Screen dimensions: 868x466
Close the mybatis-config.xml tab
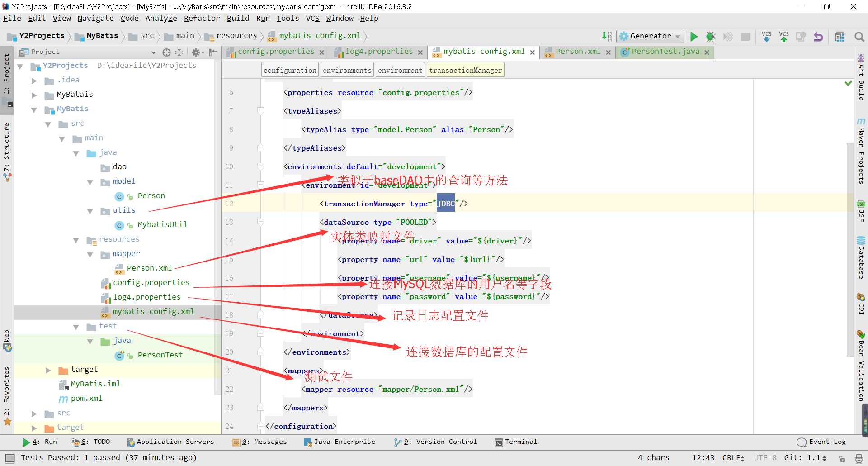coord(532,52)
